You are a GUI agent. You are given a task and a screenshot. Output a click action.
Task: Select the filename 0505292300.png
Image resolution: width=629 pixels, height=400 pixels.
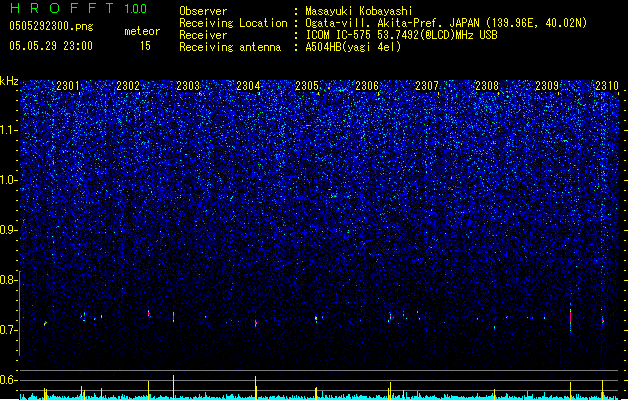pos(51,26)
